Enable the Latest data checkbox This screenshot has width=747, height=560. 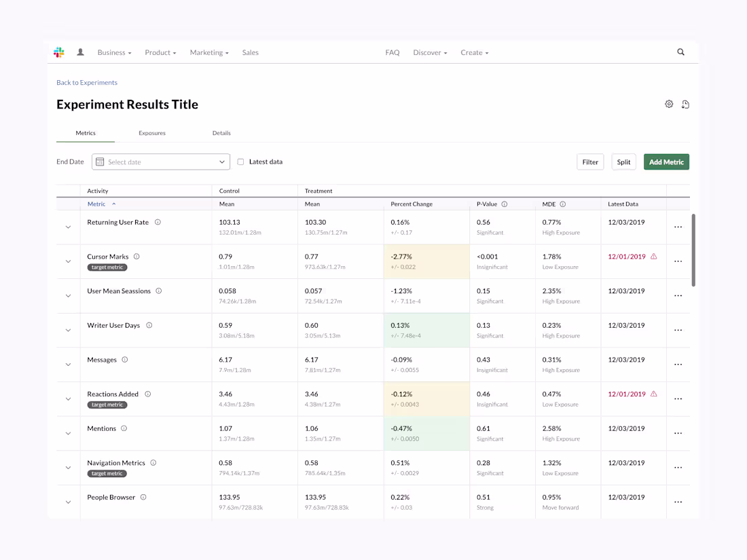(x=240, y=162)
